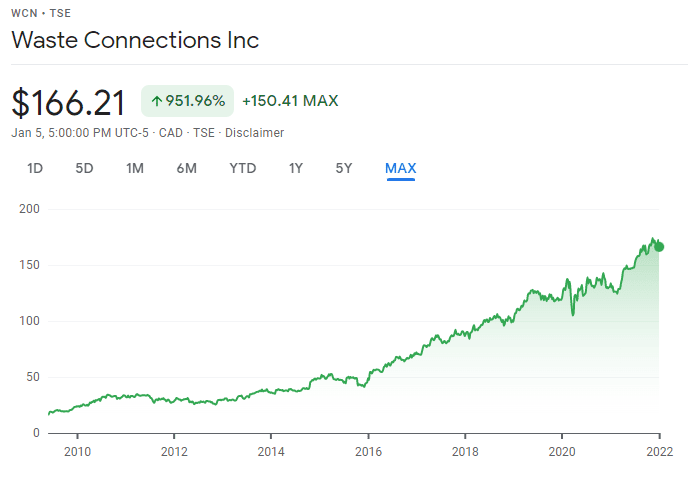Click the Waste Connections Inc title
Screen dimensions: 688x478
[x=135, y=41]
